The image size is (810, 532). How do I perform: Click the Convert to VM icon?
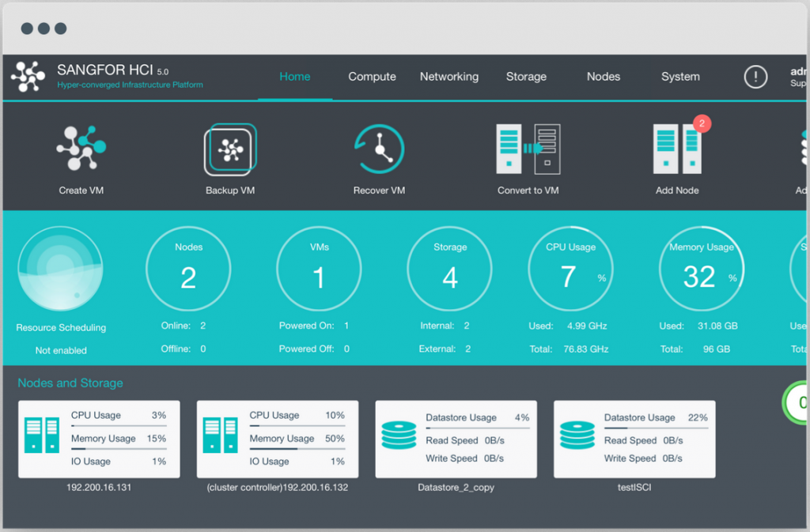[528, 149]
